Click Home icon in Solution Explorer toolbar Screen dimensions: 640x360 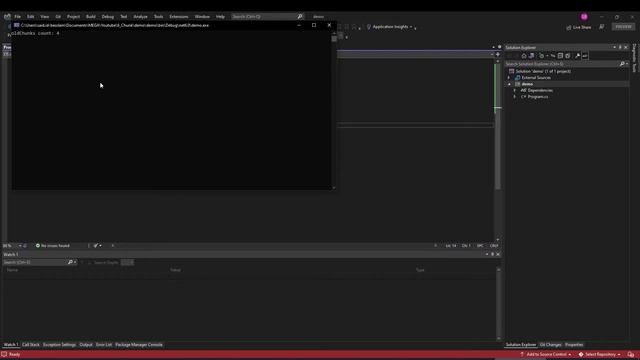pyautogui.click(x=524, y=56)
